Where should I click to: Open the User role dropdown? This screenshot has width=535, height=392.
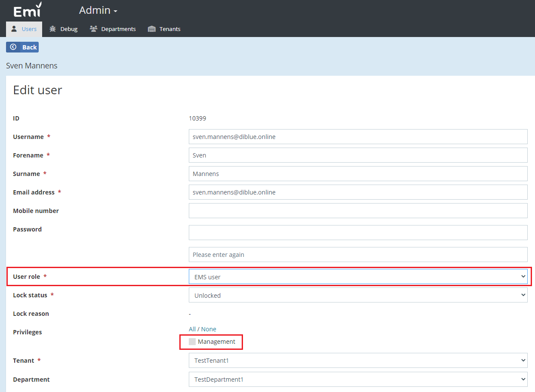tap(358, 277)
